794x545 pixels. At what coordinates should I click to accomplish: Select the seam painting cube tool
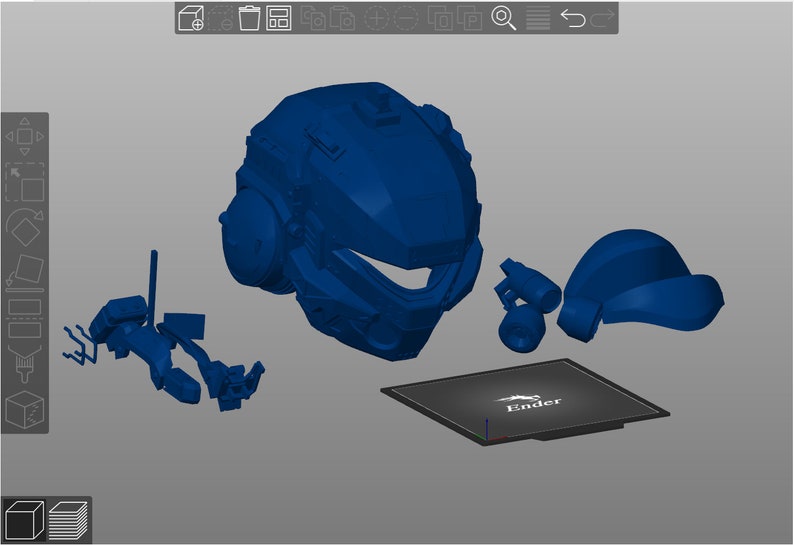click(x=25, y=409)
